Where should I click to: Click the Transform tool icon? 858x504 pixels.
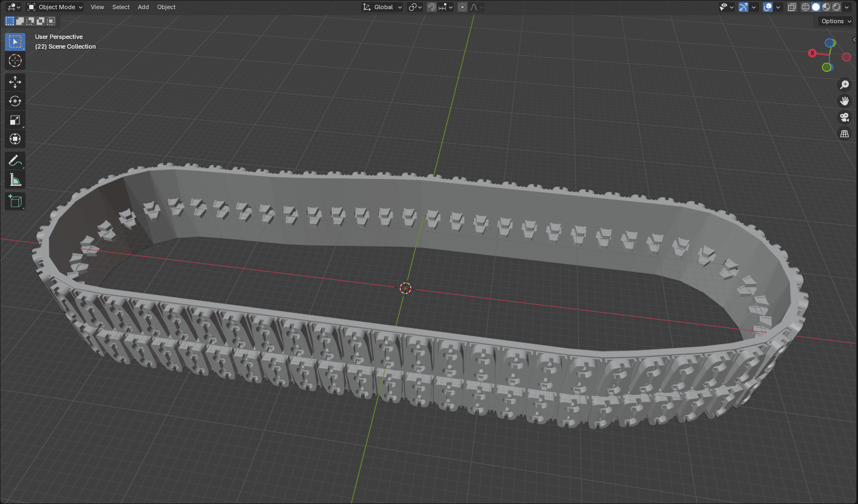[x=15, y=139]
